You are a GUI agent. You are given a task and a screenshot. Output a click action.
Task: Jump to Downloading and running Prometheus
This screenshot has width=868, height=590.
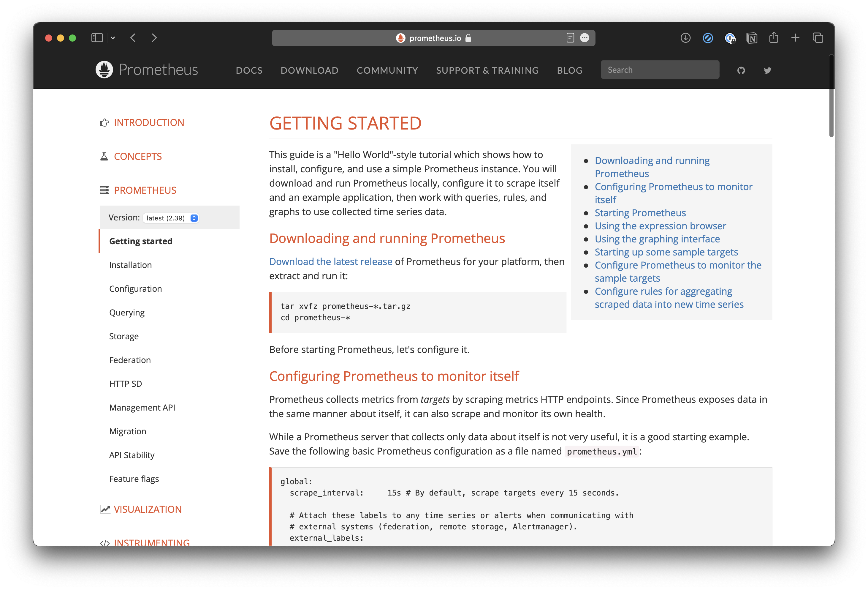652,167
